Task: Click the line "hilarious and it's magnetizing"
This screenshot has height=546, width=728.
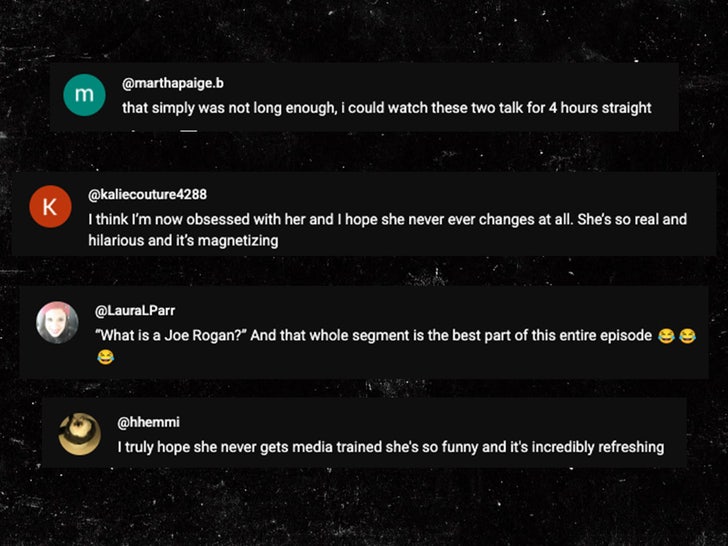Action: (x=182, y=240)
